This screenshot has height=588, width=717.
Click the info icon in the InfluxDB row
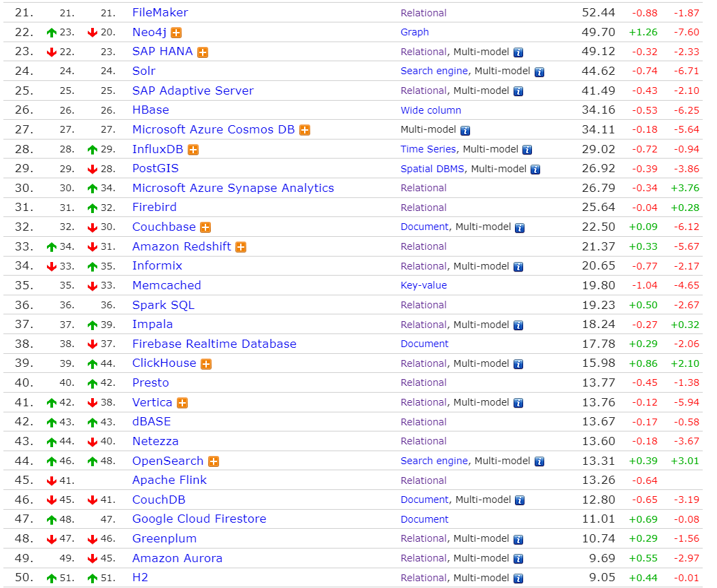pyautogui.click(x=527, y=150)
